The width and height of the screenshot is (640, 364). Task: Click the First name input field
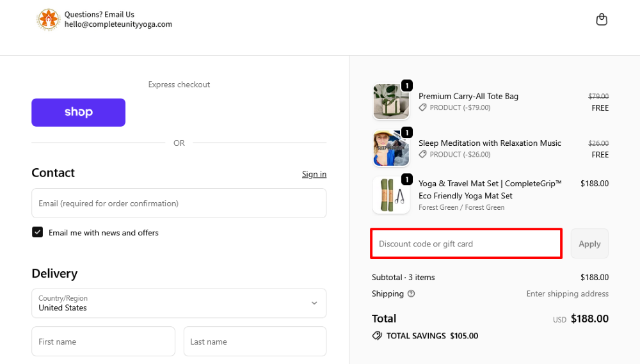(103, 341)
